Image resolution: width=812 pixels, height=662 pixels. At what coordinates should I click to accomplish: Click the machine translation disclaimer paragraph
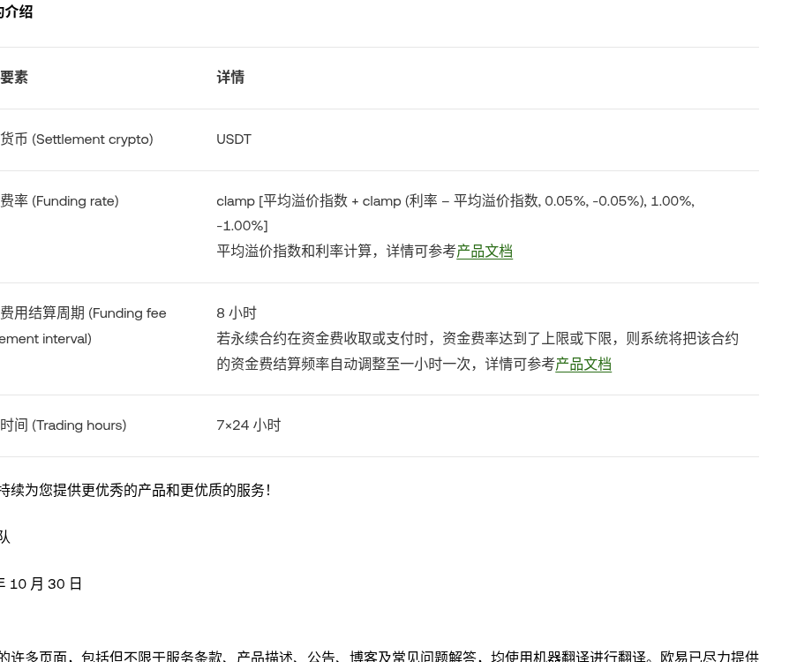pos(380,655)
